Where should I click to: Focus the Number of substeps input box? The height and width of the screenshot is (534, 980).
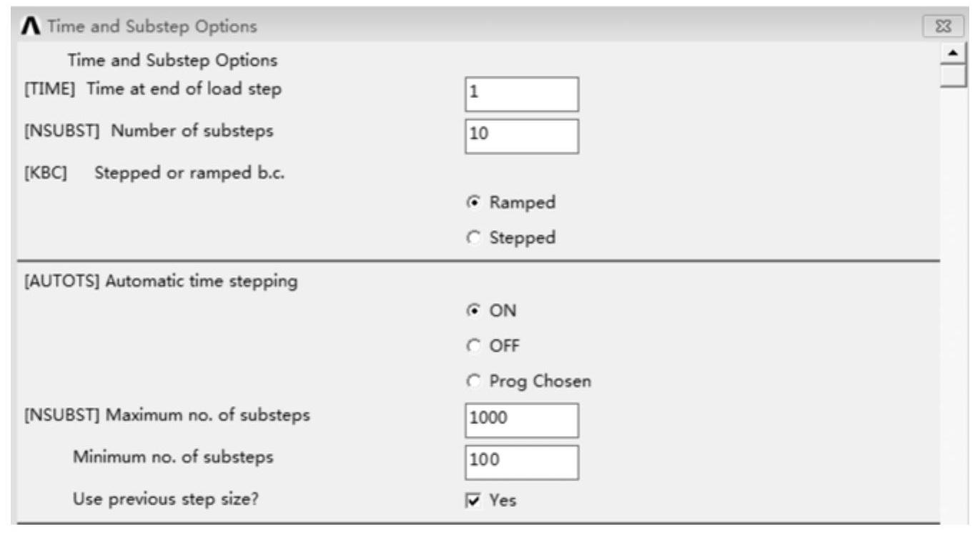521,136
